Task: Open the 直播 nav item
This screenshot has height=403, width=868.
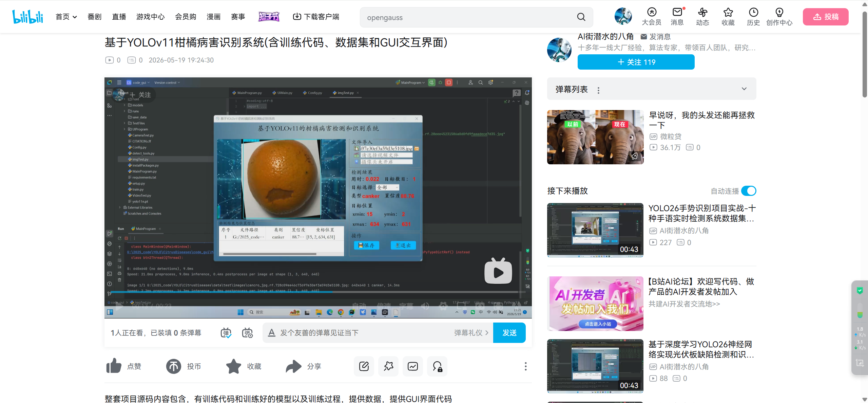Action: [119, 17]
